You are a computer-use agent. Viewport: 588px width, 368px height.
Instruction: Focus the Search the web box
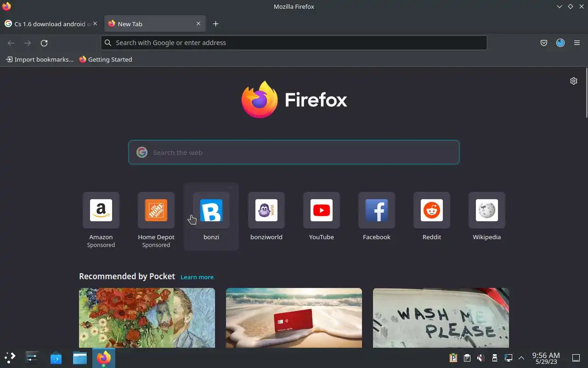click(x=294, y=152)
